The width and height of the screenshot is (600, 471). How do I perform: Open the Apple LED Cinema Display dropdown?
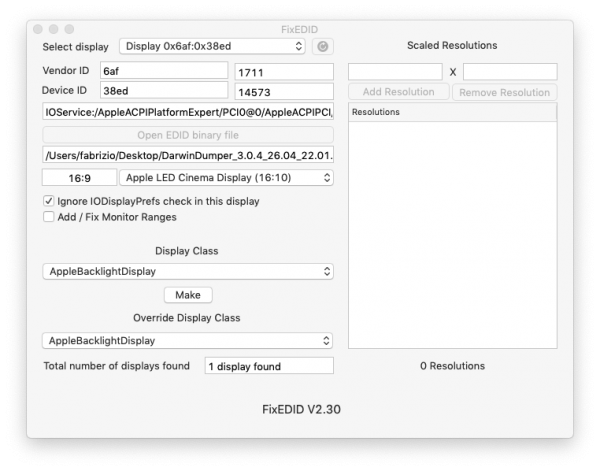pyautogui.click(x=226, y=178)
